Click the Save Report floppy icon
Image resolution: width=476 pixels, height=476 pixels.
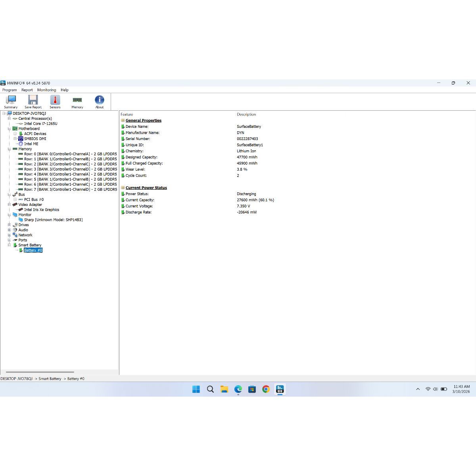(33, 102)
